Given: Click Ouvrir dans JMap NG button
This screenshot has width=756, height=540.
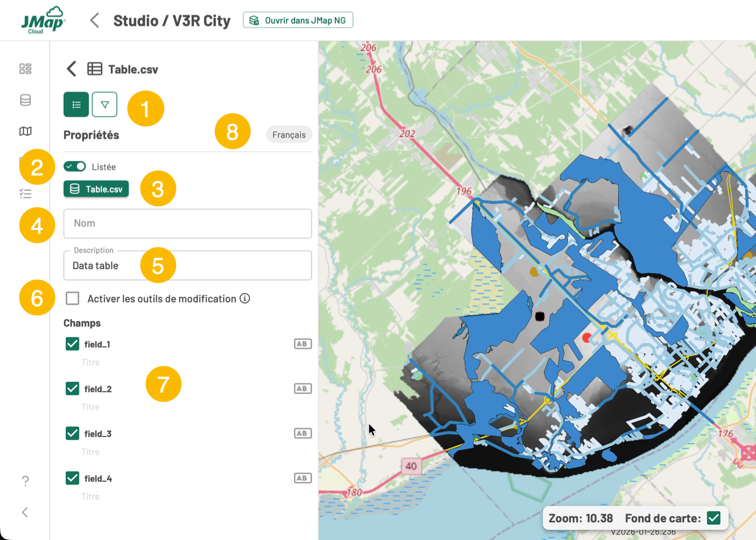Looking at the screenshot, I should (x=298, y=21).
